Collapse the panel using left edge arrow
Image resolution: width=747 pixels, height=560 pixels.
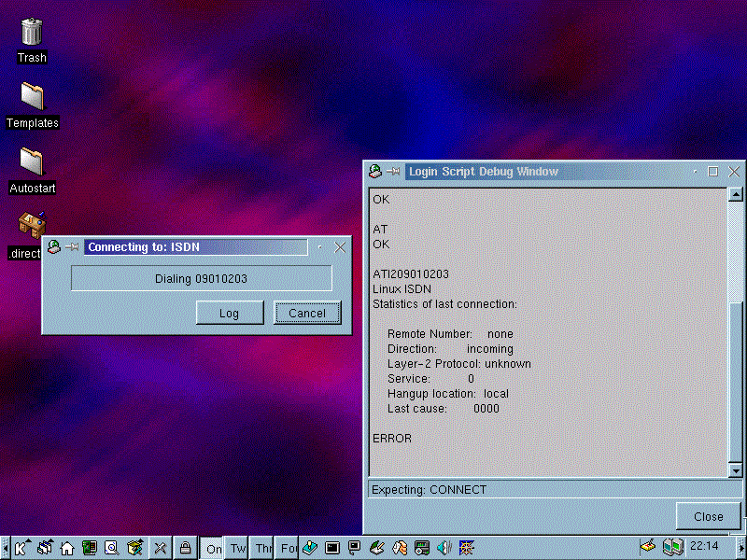5,548
